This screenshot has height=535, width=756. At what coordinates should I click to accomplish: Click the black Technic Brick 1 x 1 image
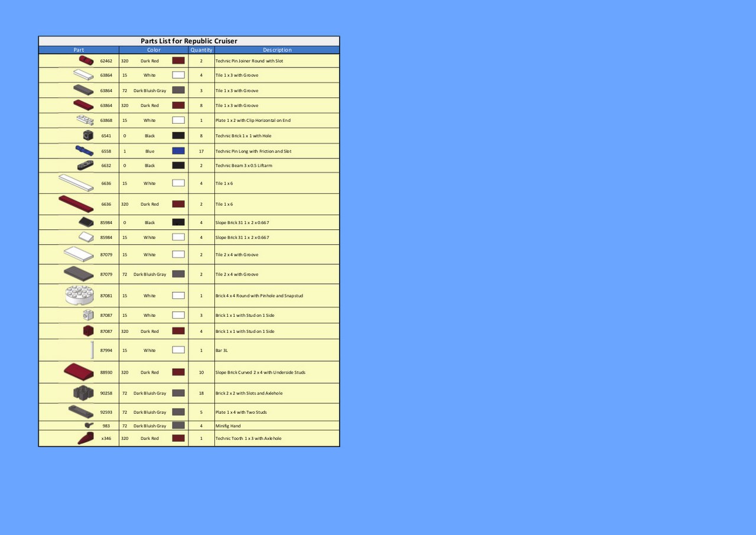tap(88, 135)
